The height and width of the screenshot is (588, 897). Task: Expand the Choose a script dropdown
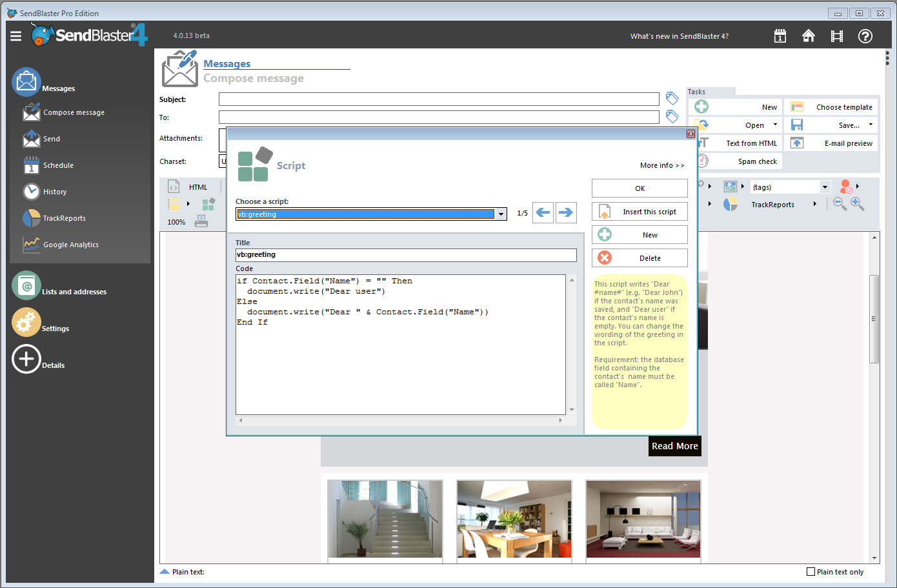coord(501,214)
